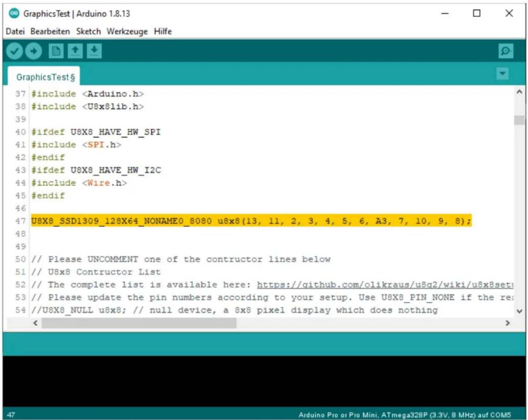Click the line number 47 in status bar
This screenshot has width=528, height=420.
click(x=11, y=415)
